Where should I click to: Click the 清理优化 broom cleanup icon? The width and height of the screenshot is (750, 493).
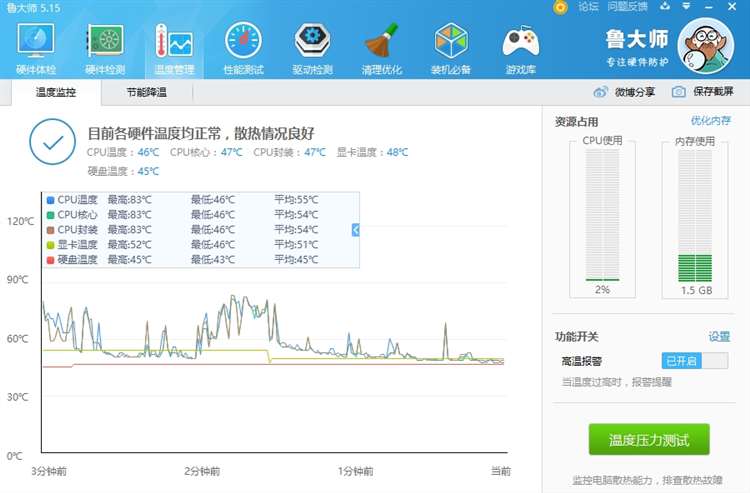tap(381, 47)
